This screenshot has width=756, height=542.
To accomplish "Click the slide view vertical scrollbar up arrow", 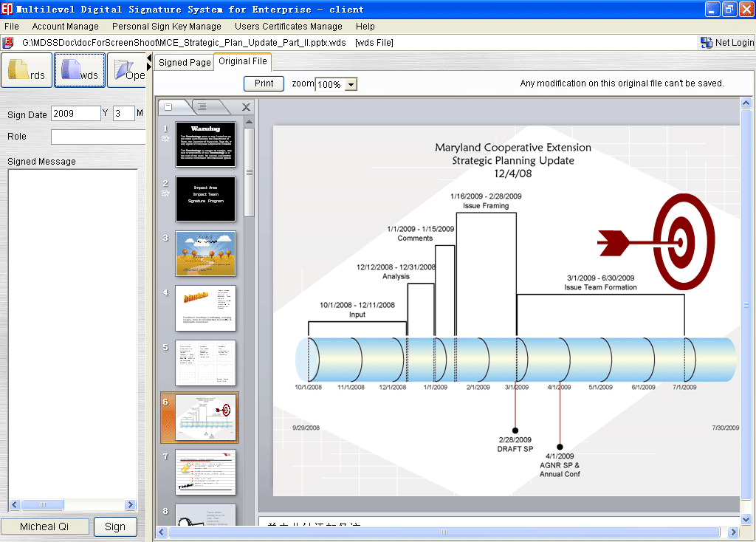I will point(746,103).
